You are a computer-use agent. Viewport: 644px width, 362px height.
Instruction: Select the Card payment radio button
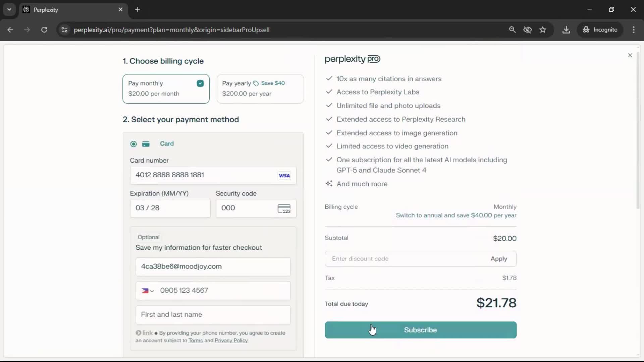(133, 144)
